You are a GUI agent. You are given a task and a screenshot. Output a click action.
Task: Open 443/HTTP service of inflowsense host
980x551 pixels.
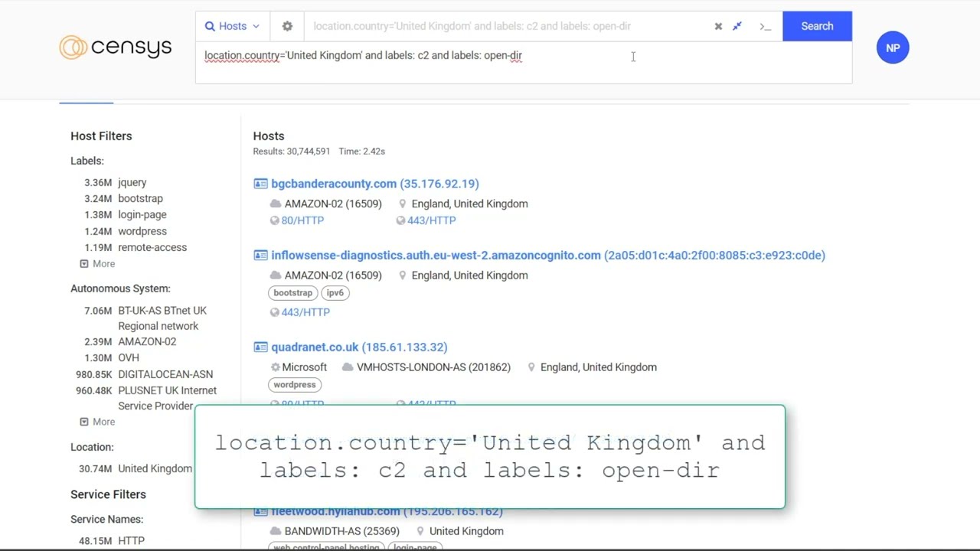tap(305, 312)
